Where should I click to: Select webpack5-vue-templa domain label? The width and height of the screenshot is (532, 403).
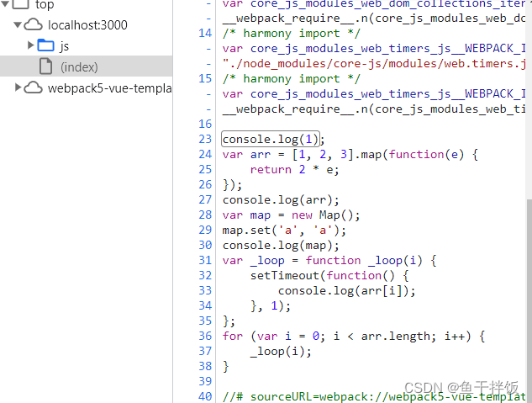tap(109, 88)
